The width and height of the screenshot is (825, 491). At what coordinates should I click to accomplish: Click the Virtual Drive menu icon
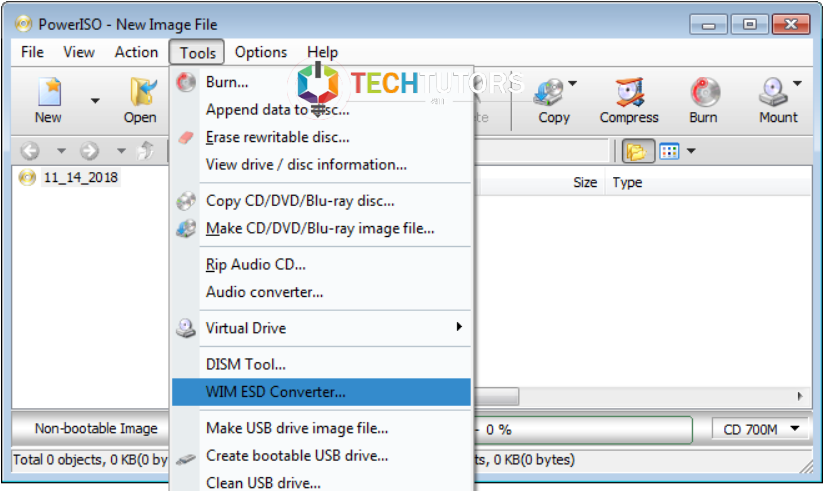(x=186, y=328)
